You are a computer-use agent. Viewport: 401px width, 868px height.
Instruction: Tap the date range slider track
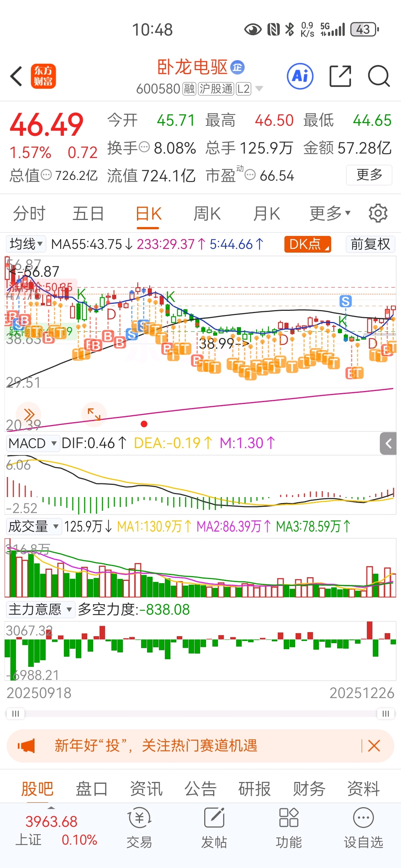point(200,713)
